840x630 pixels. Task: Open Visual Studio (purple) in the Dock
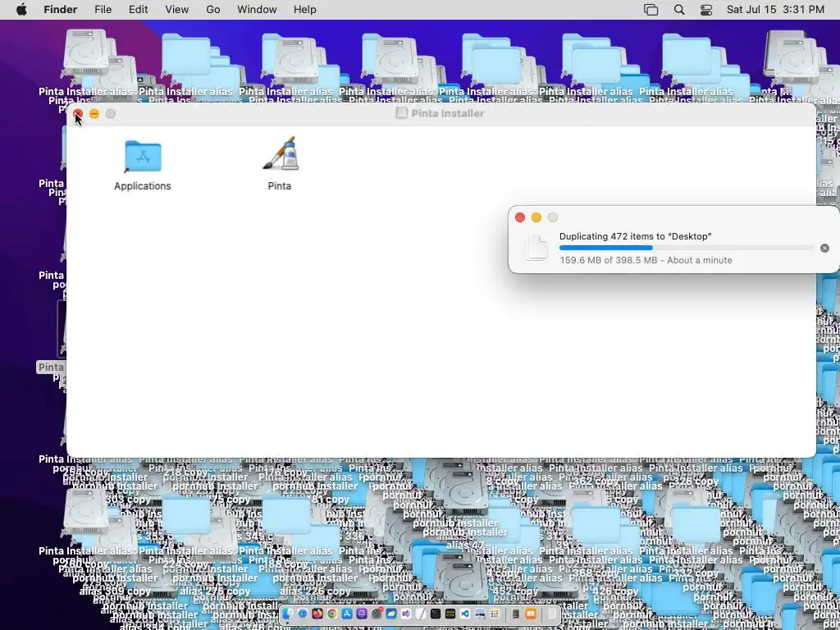(406, 614)
